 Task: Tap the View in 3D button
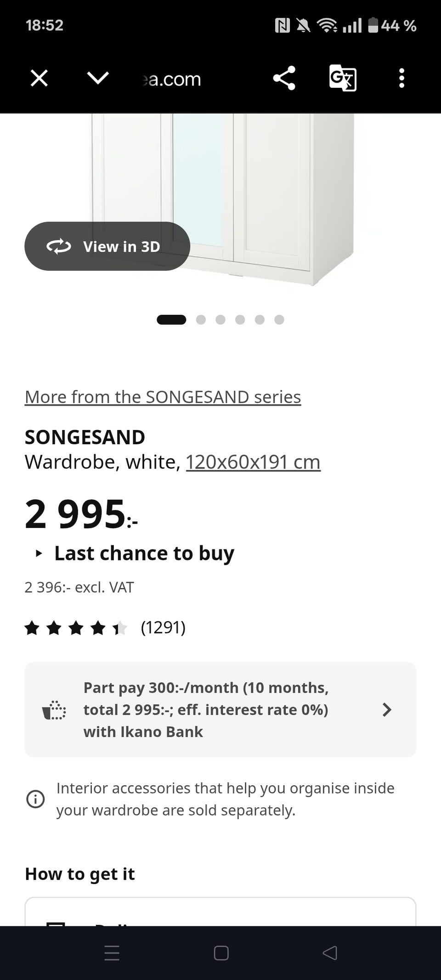(x=107, y=246)
